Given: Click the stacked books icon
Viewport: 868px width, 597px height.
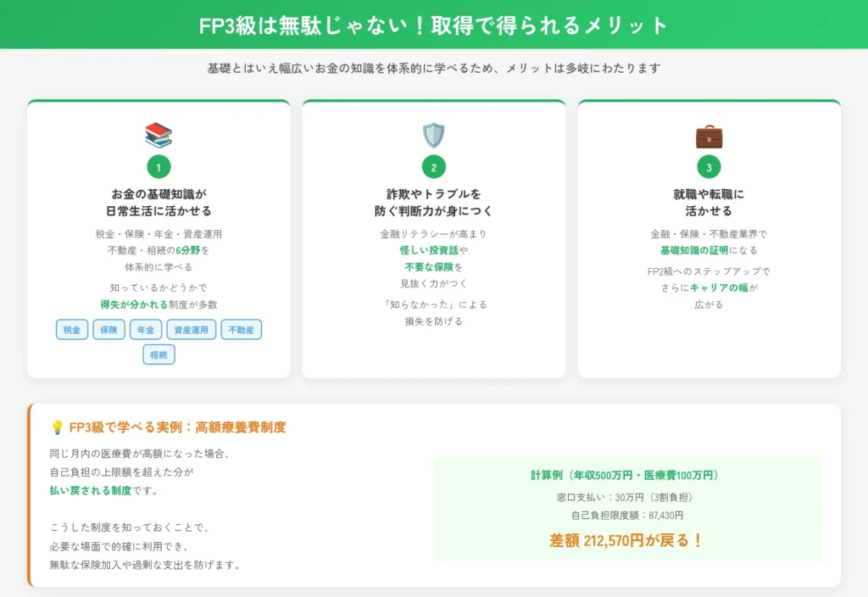Looking at the screenshot, I should click(x=159, y=136).
